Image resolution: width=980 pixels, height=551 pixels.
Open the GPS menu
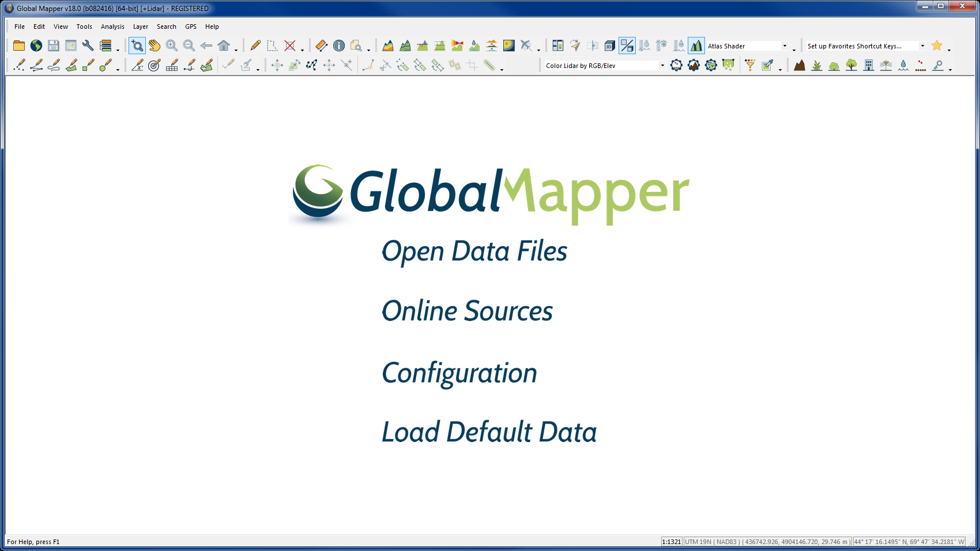point(191,27)
